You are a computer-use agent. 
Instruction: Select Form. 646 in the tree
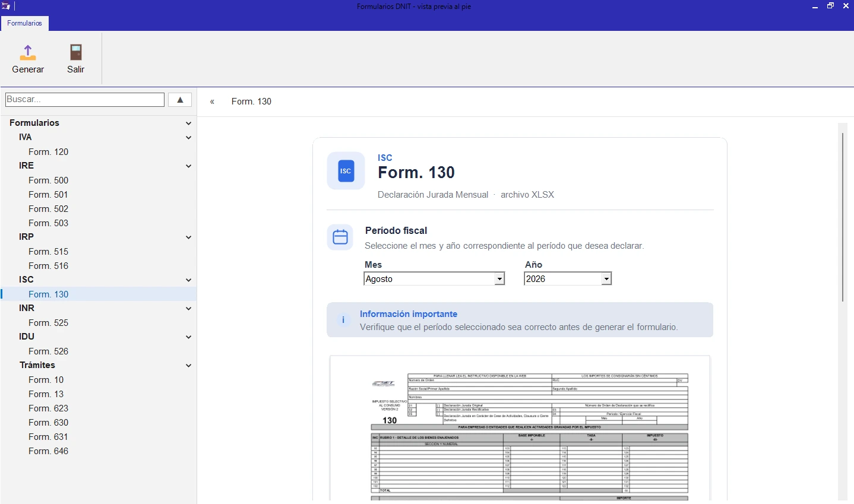click(x=48, y=451)
